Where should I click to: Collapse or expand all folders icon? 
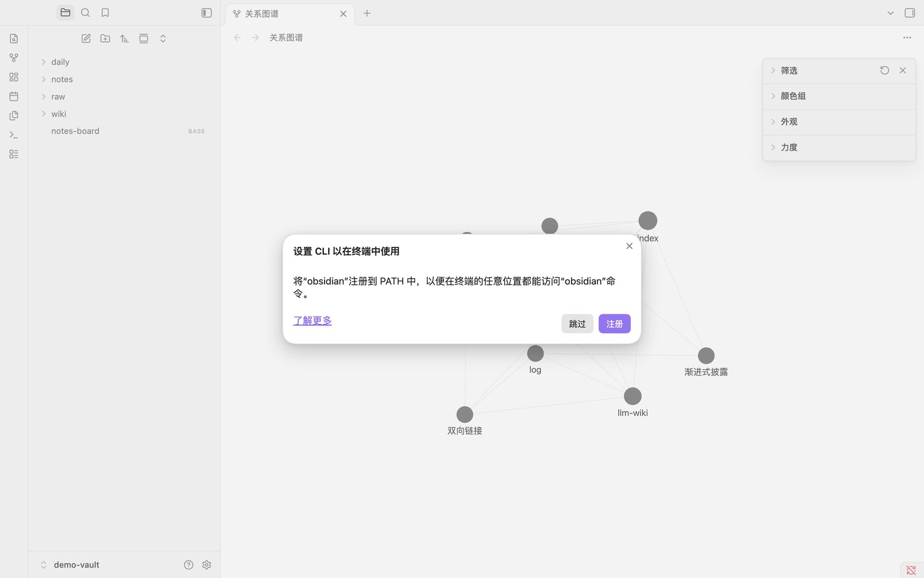(163, 39)
